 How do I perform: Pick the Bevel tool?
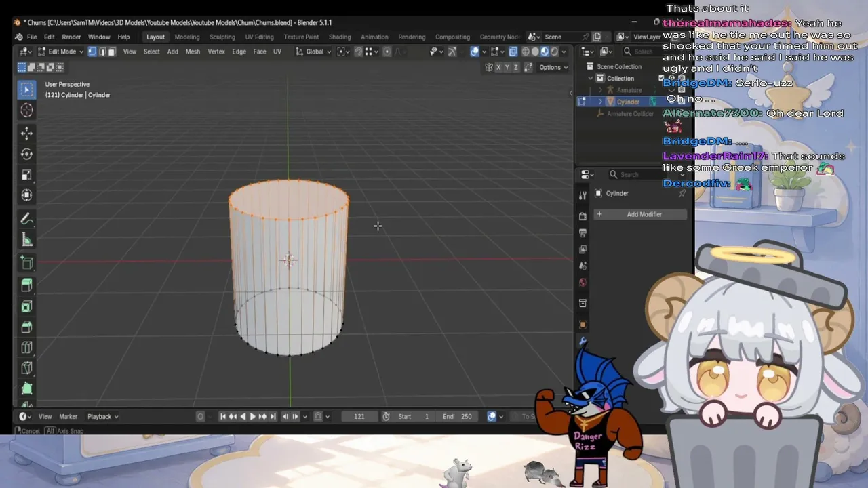[26, 327]
